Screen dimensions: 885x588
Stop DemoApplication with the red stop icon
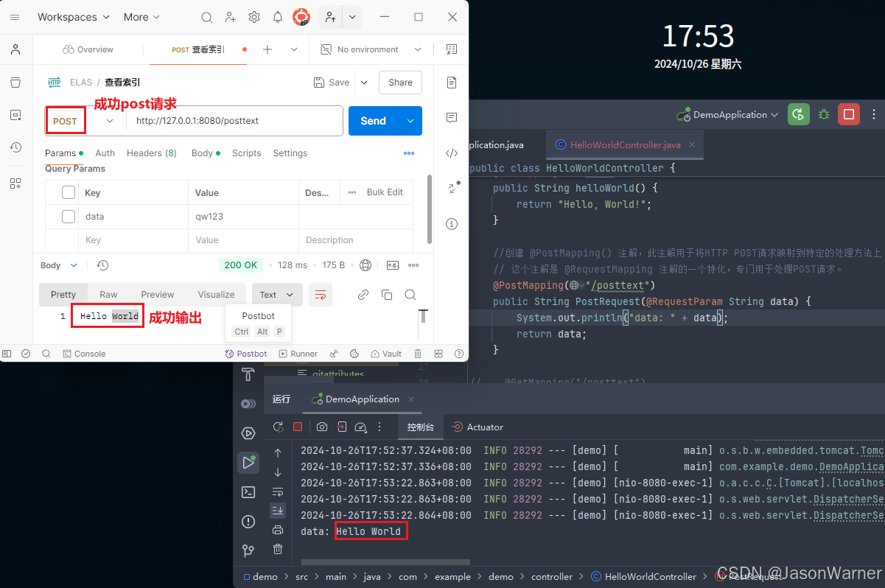(298, 427)
